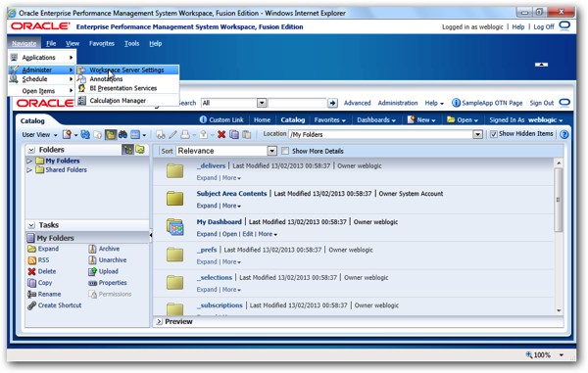
Task: Click the Change list view type icon
Action: click(x=135, y=134)
